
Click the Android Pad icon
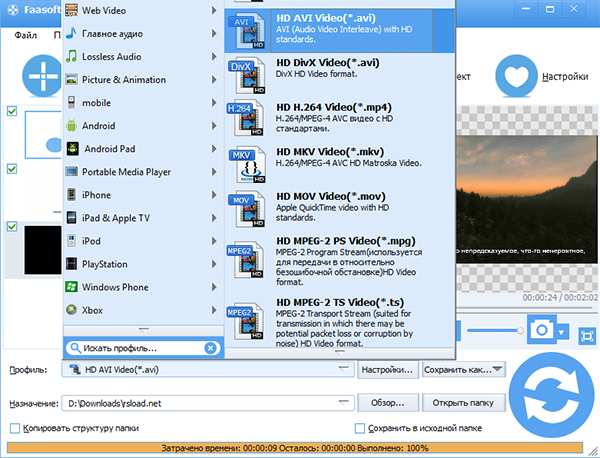tap(73, 148)
